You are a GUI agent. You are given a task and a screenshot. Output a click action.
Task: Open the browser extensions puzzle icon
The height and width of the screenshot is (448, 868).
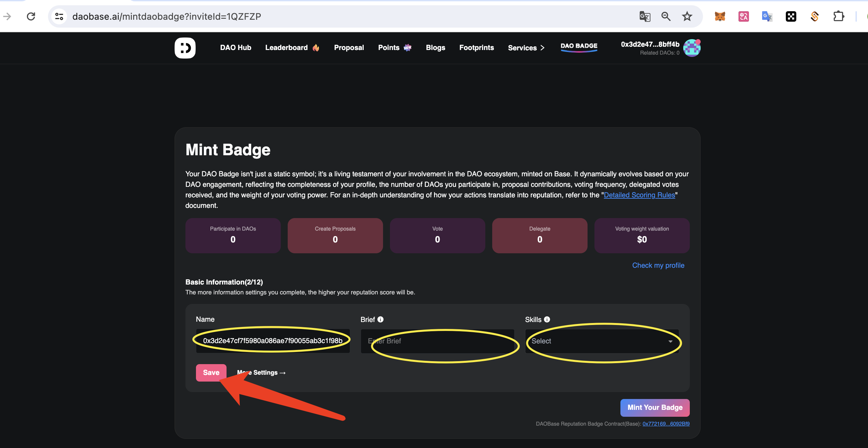coord(838,16)
